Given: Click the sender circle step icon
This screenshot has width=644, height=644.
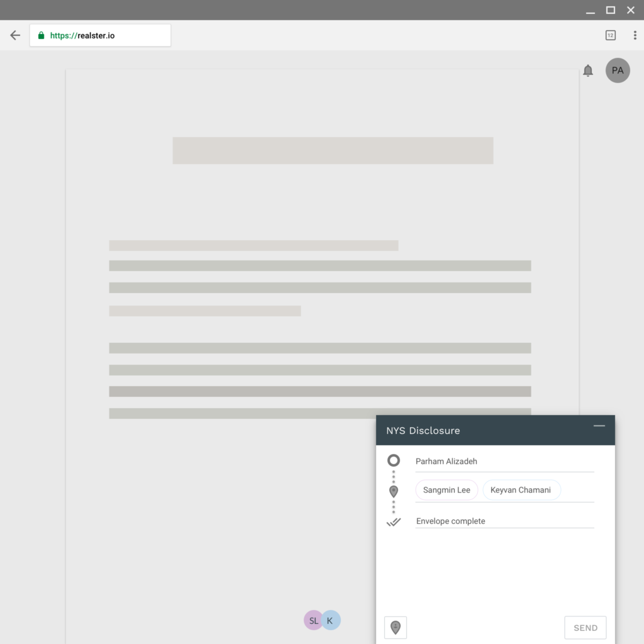Looking at the screenshot, I should (394, 460).
